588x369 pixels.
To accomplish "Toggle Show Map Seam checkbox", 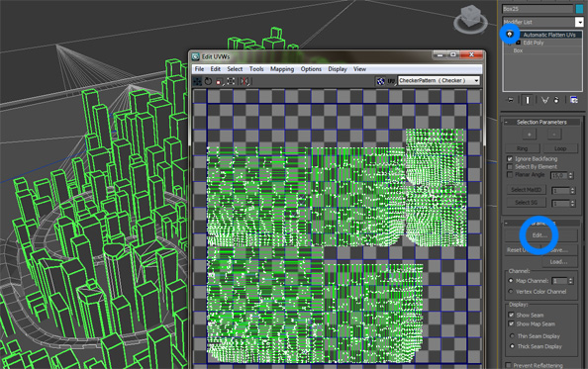I will tap(511, 323).
